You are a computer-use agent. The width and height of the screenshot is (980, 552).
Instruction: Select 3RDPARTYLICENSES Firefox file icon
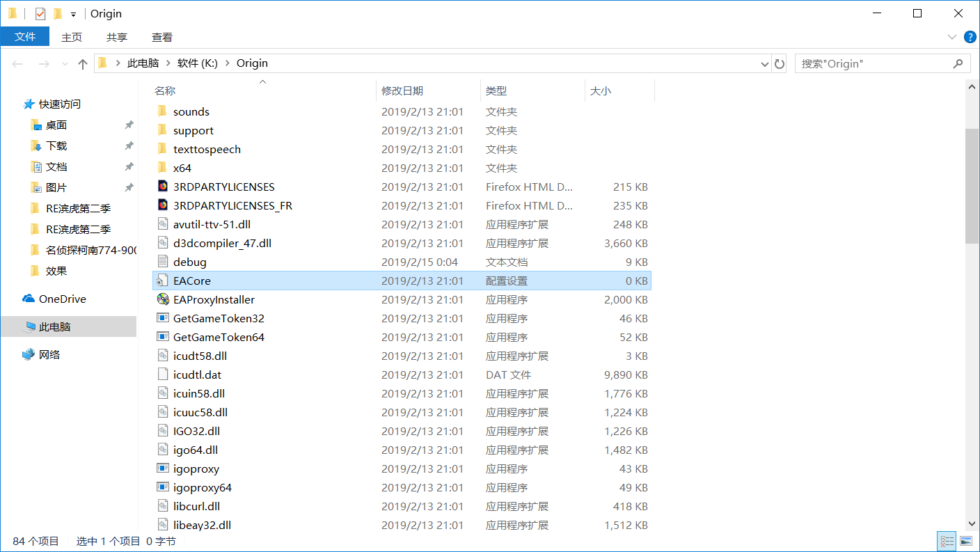pyautogui.click(x=162, y=187)
